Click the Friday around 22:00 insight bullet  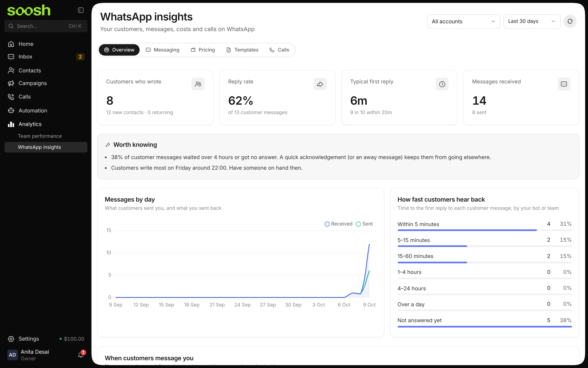click(x=207, y=168)
